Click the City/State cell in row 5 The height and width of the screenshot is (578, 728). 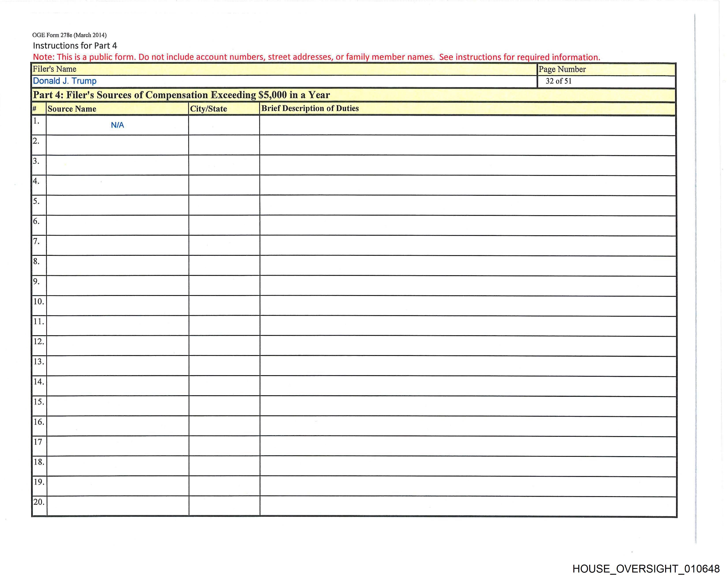(224, 205)
